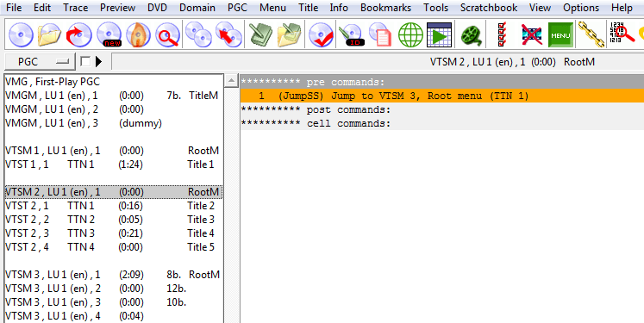This screenshot has width=644, height=323.
Task: Click the disc with red document icon
Action: click(x=380, y=35)
